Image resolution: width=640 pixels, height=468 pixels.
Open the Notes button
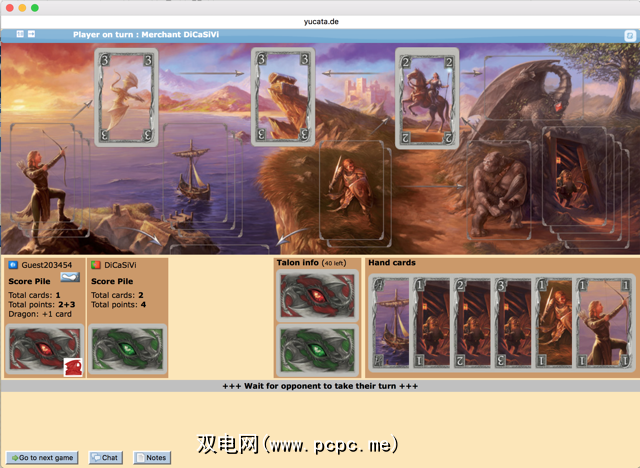[152, 457]
